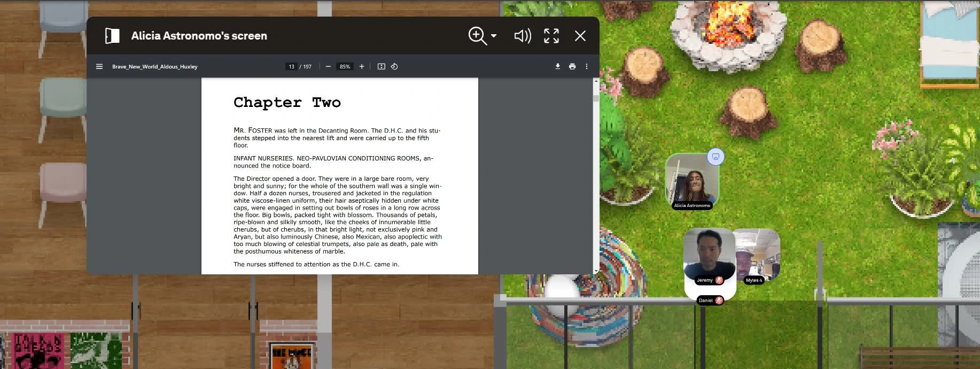
Task: Close Alicia Astronomo's screen viewer
Action: click(580, 36)
